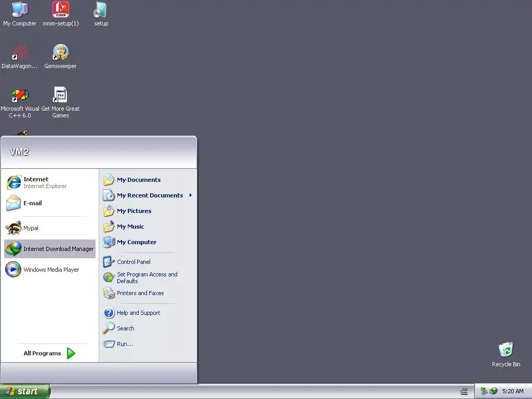Image resolution: width=532 pixels, height=399 pixels.
Task: Click the on-screen keyboard tray icon
Action: pyautogui.click(x=464, y=392)
